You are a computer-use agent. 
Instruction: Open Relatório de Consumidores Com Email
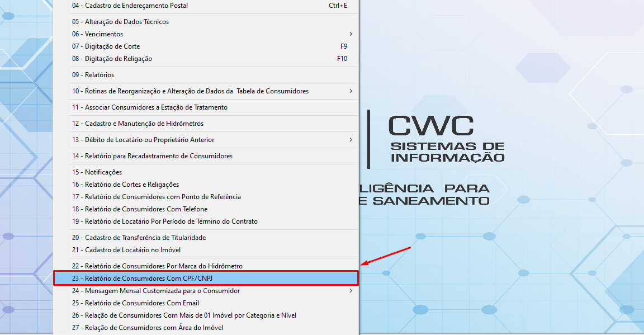click(x=135, y=303)
